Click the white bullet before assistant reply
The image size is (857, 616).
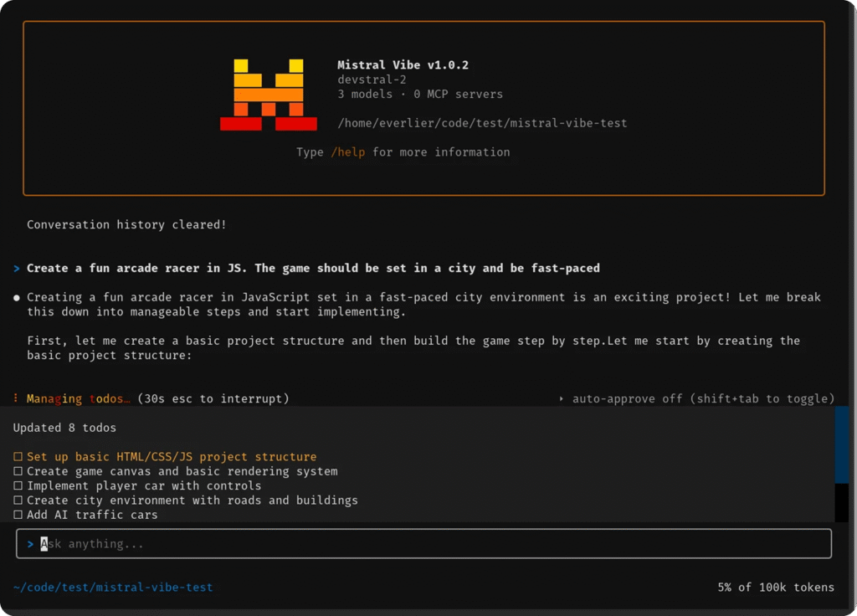[17, 298]
